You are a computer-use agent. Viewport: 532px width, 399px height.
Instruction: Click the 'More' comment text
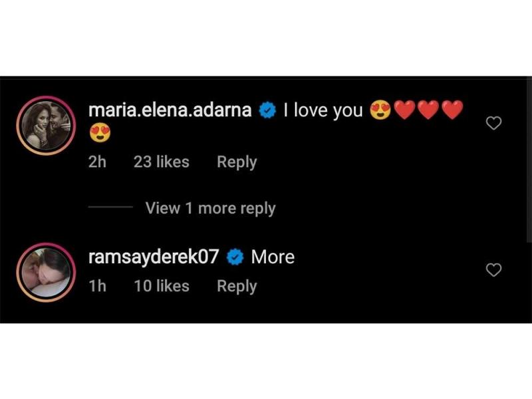[273, 257]
